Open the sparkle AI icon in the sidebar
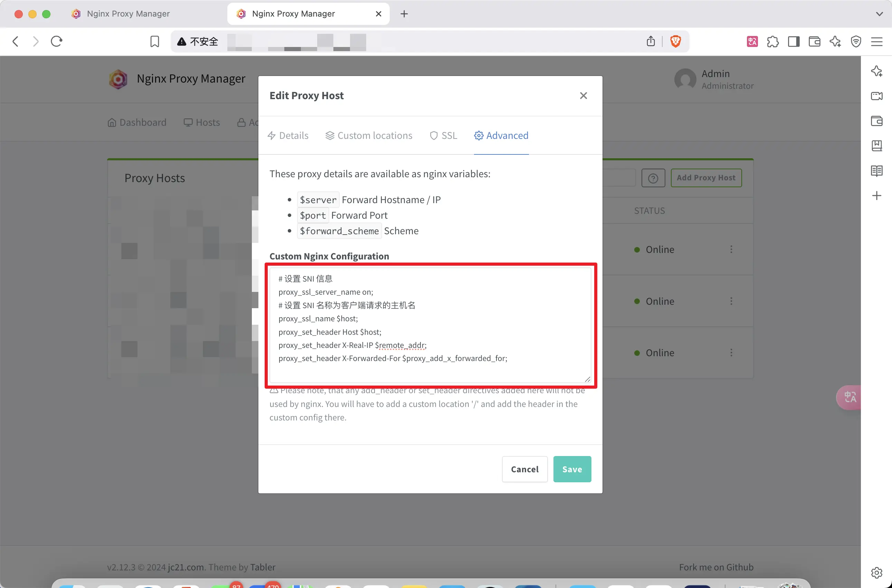The width and height of the screenshot is (892, 588). [877, 71]
